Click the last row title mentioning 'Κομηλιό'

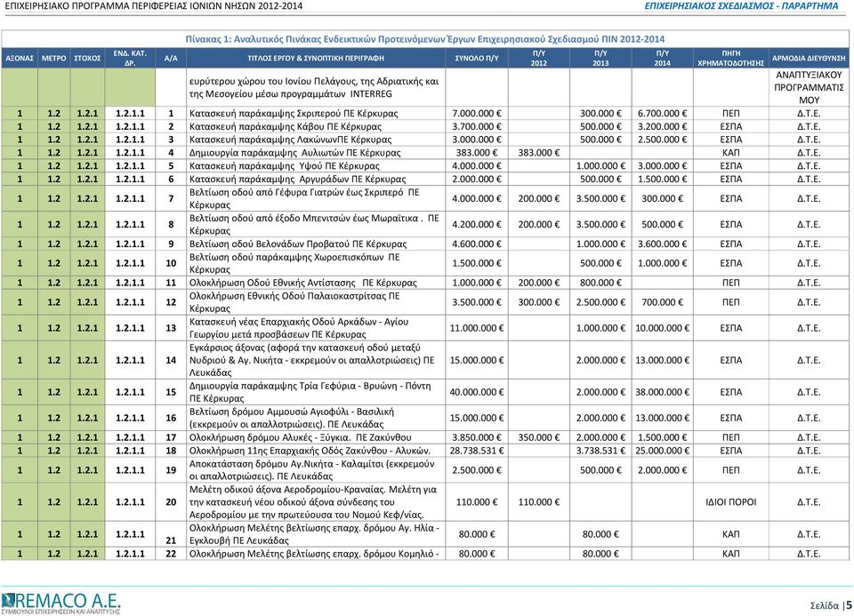coord(314,554)
